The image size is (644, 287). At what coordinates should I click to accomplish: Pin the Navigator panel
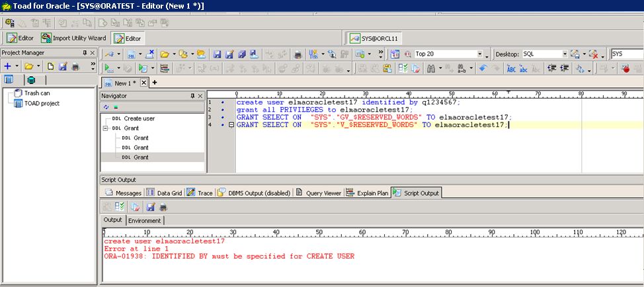(192, 96)
